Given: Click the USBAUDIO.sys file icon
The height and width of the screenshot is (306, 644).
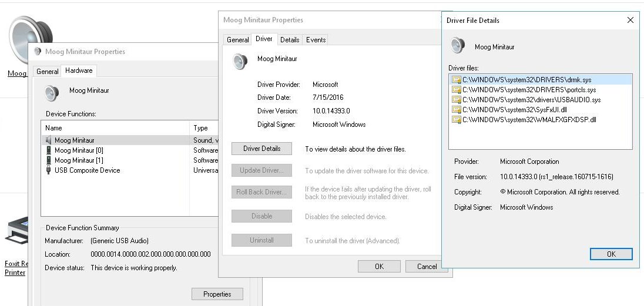Looking at the screenshot, I should (x=456, y=100).
